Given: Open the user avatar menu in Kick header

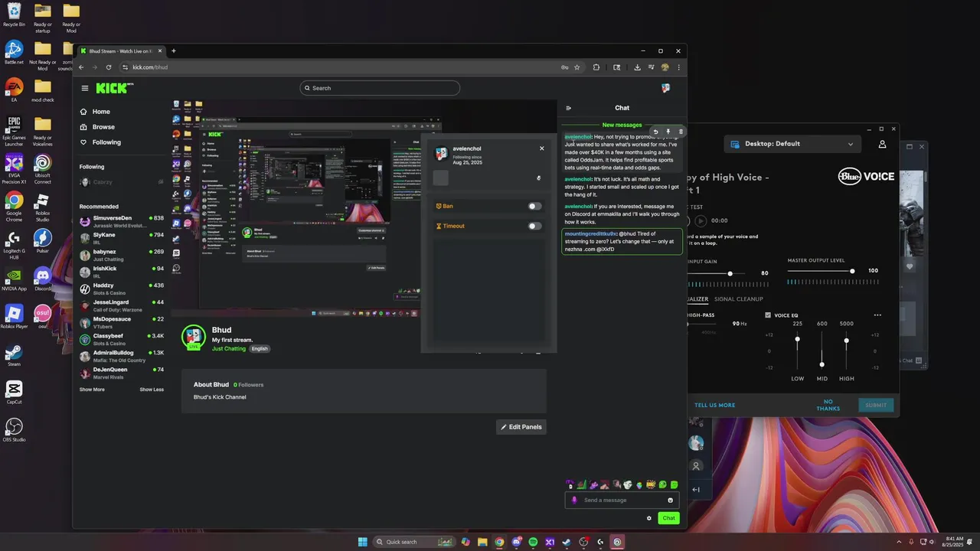Looking at the screenshot, I should (x=665, y=88).
